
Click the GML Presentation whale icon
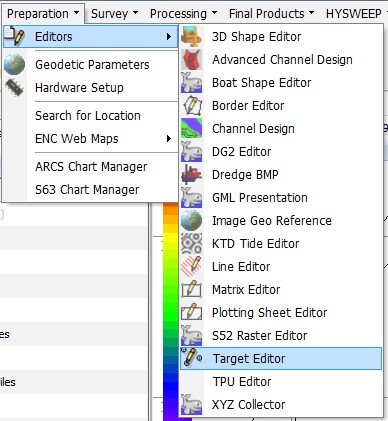(x=191, y=197)
